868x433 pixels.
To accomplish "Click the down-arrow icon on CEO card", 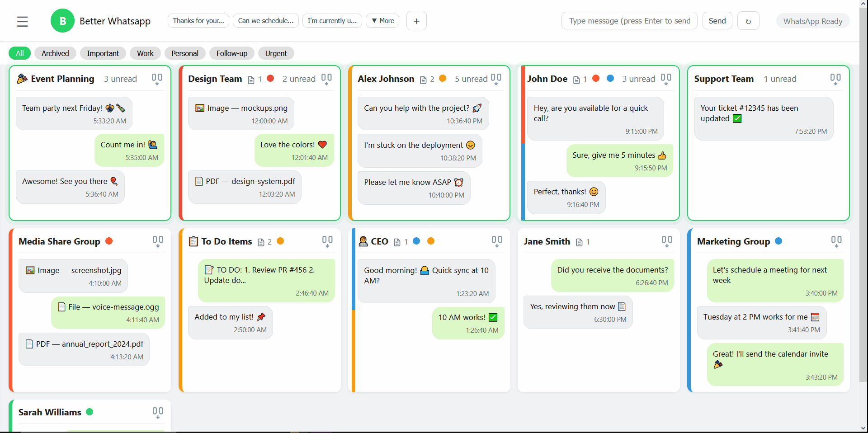I will click(x=497, y=241).
